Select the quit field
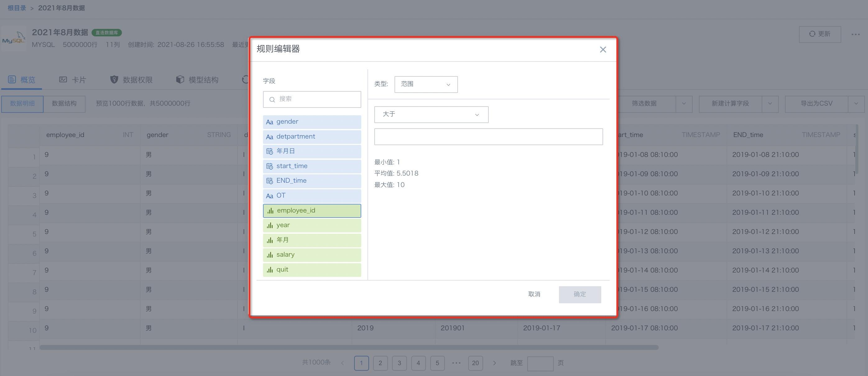This screenshot has height=376, width=868. click(312, 269)
